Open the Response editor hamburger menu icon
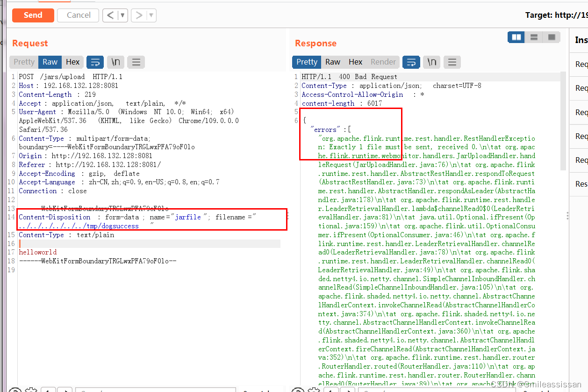 pos(452,62)
